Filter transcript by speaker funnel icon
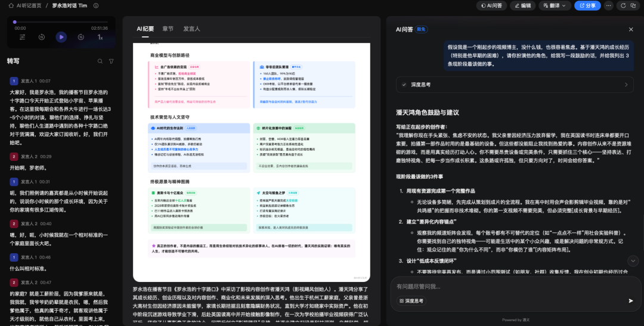The height and width of the screenshot is (326, 644). tap(111, 61)
